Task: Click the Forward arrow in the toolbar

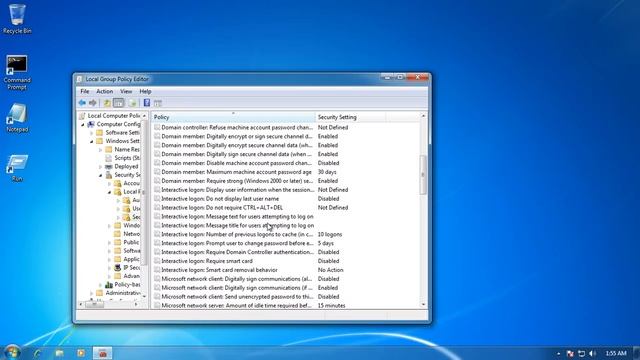Action: click(93, 103)
